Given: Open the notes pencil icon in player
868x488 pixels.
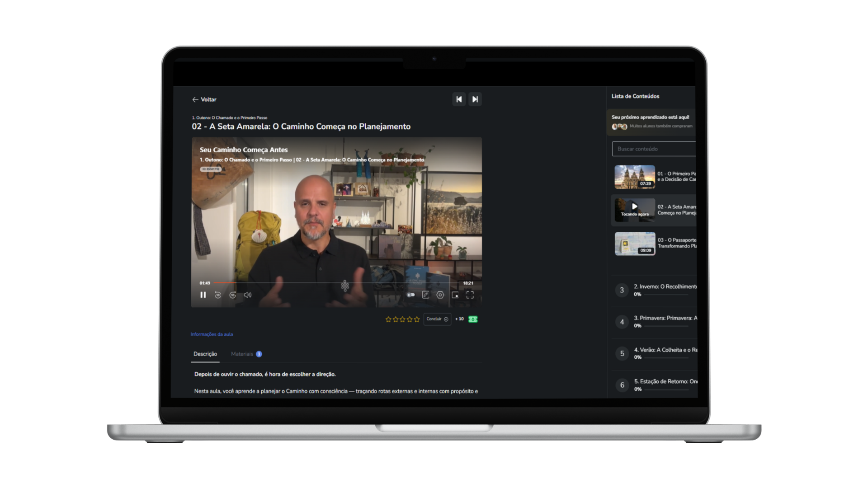Looking at the screenshot, I should click(x=425, y=295).
